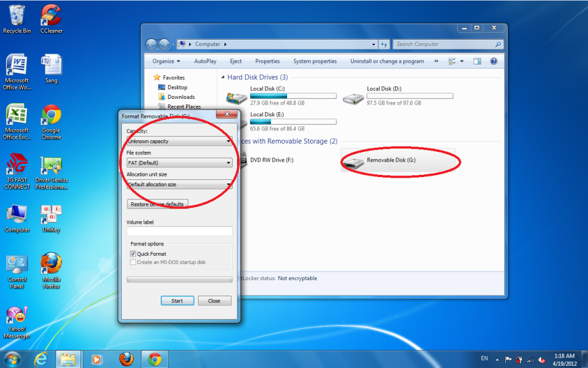The image size is (588, 368).
Task: Switch input language via the EN indicator
Action: [484, 358]
